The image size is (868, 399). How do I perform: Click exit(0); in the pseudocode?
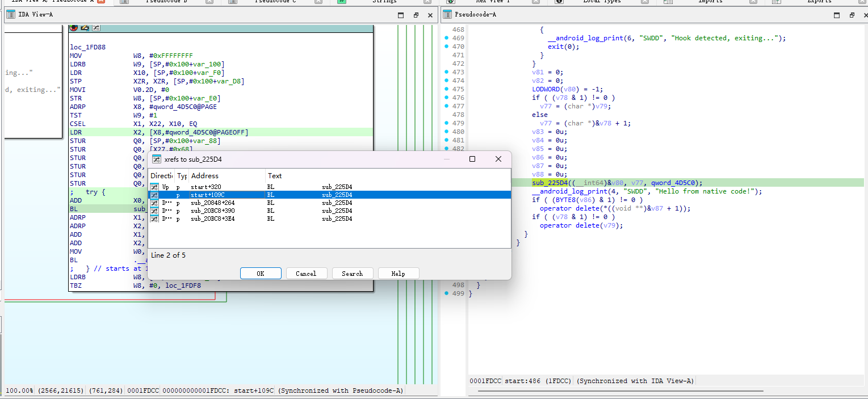coord(564,47)
